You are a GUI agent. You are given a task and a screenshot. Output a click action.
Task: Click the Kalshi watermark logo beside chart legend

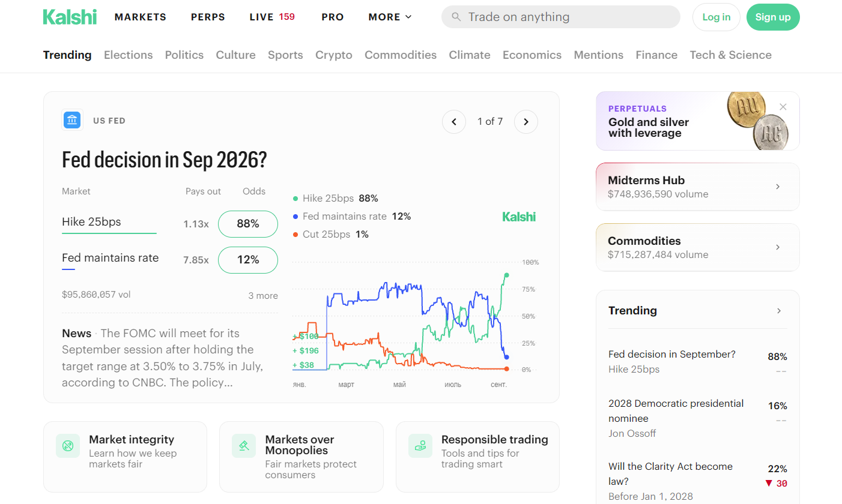(519, 217)
